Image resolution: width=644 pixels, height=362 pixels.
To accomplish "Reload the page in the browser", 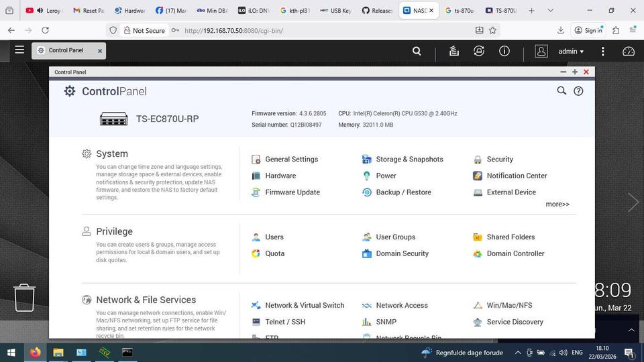I will click(x=45, y=30).
